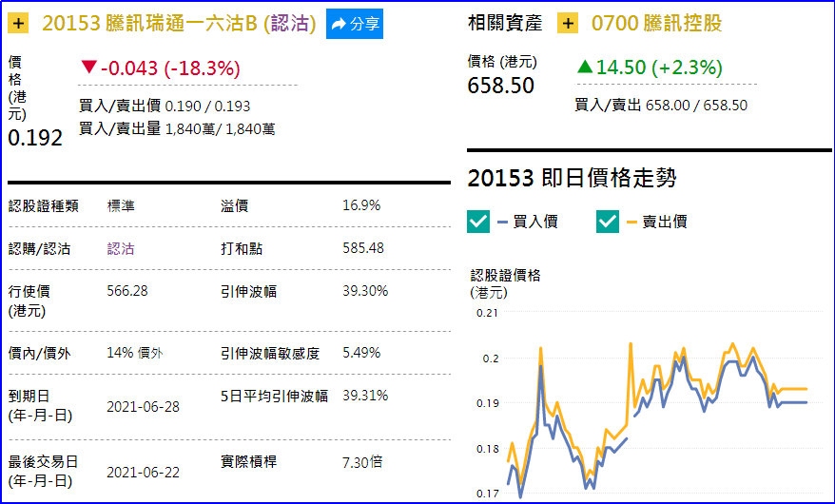Select the bid/ask volume 1,840萬/ 1,840萬
835x504 pixels.
(x=221, y=129)
